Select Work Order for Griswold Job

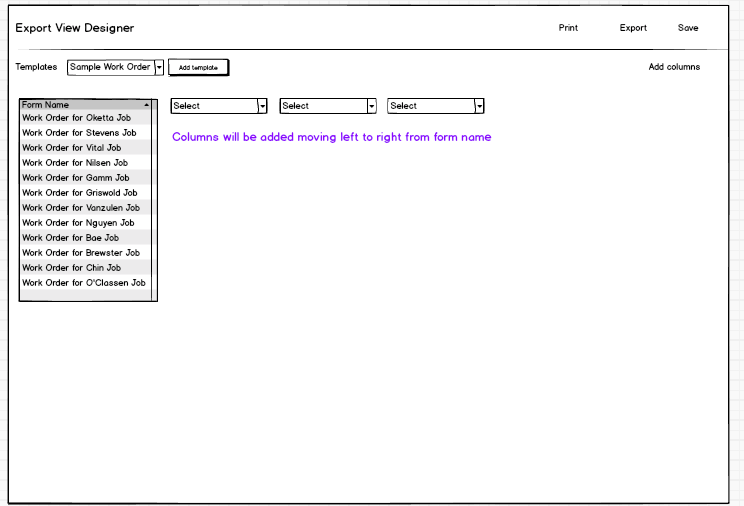80,193
